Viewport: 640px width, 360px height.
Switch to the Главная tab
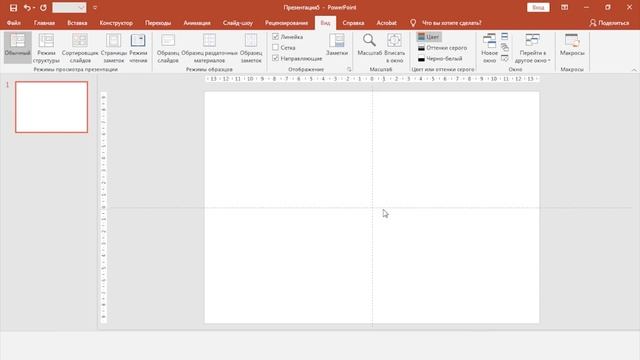coord(44,23)
